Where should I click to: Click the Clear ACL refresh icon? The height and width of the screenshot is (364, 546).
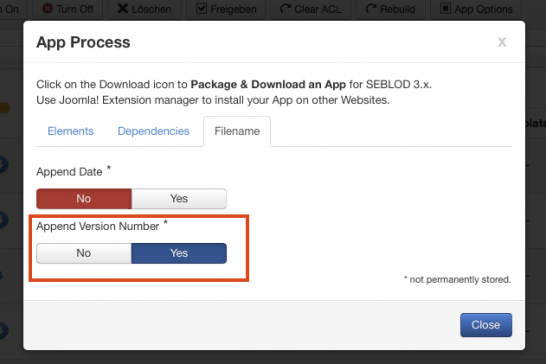pos(285,8)
